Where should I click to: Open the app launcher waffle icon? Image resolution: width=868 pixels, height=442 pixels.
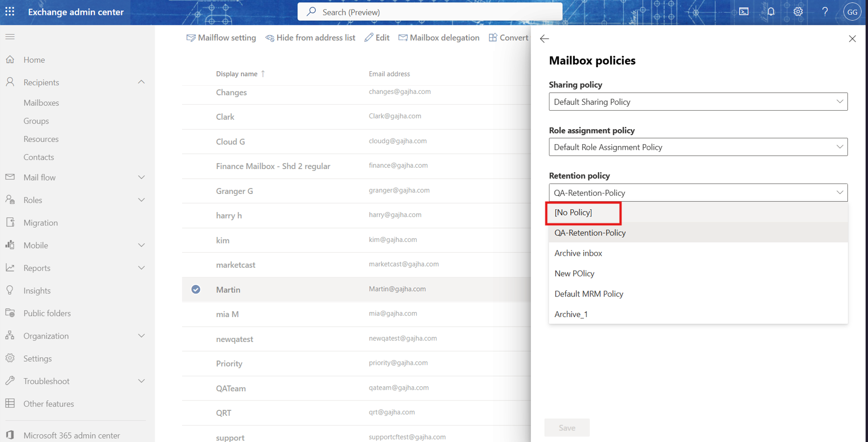[10, 11]
